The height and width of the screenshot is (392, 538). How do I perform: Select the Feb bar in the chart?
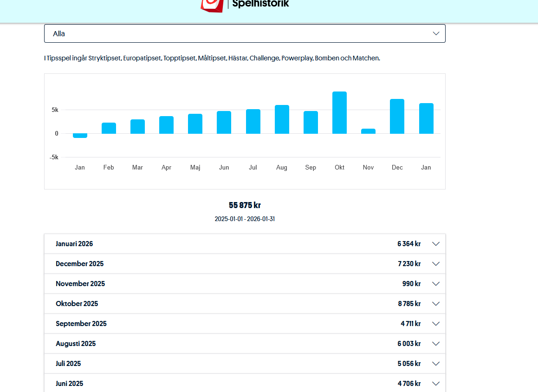pos(109,128)
